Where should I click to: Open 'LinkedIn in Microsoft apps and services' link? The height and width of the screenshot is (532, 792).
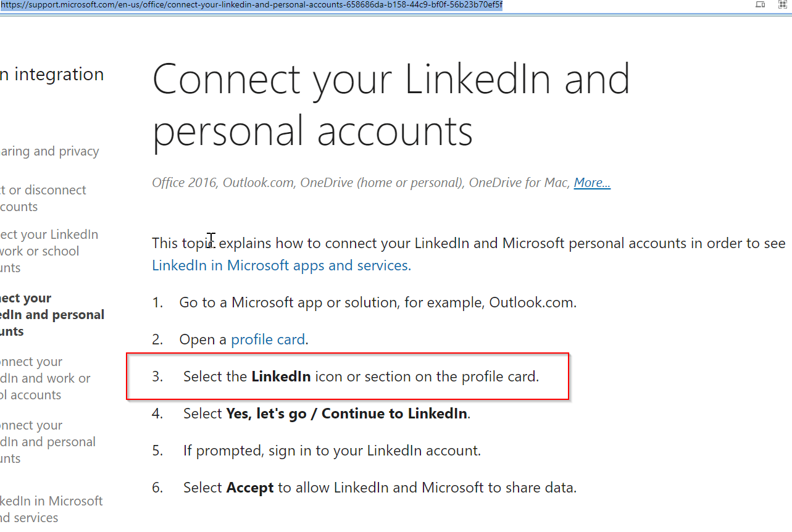(x=281, y=265)
